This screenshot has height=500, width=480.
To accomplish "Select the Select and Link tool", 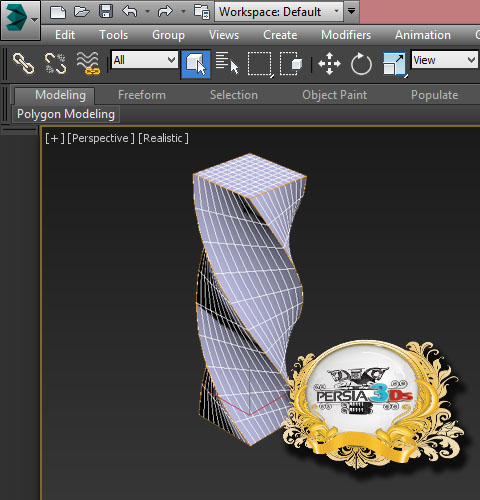I will 23,63.
